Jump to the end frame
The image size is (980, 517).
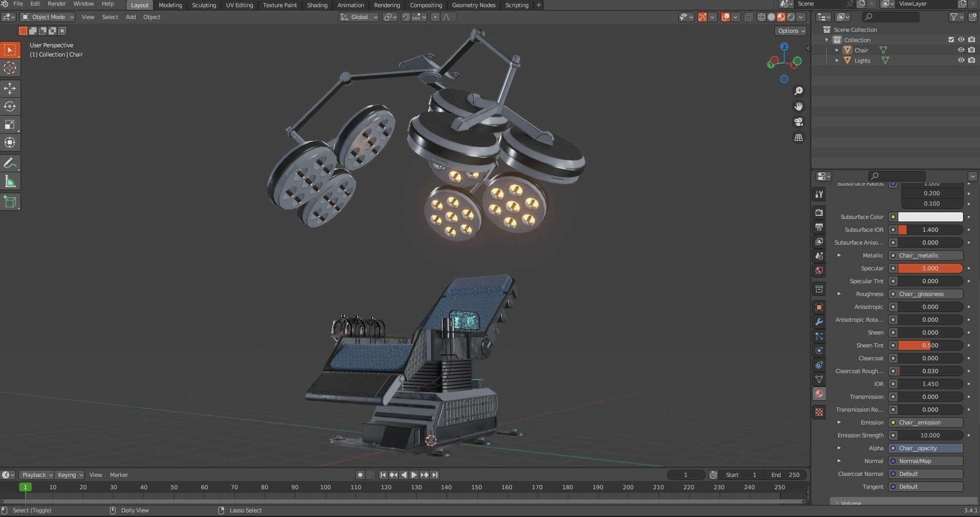[435, 475]
